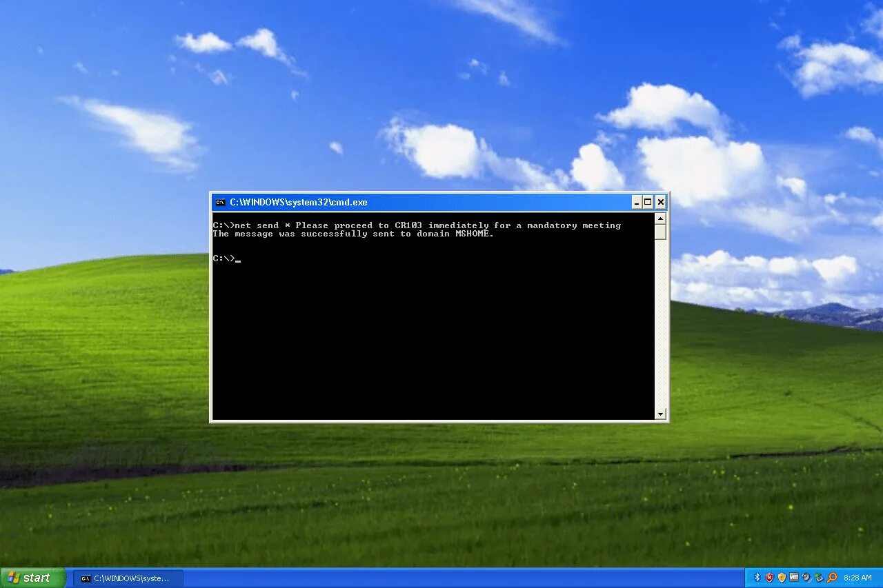Open the Start menu
The image size is (883, 588).
coord(33,578)
